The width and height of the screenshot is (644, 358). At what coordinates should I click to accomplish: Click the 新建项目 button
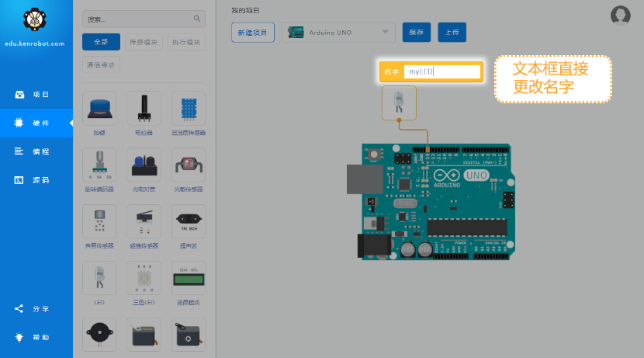[x=253, y=33]
